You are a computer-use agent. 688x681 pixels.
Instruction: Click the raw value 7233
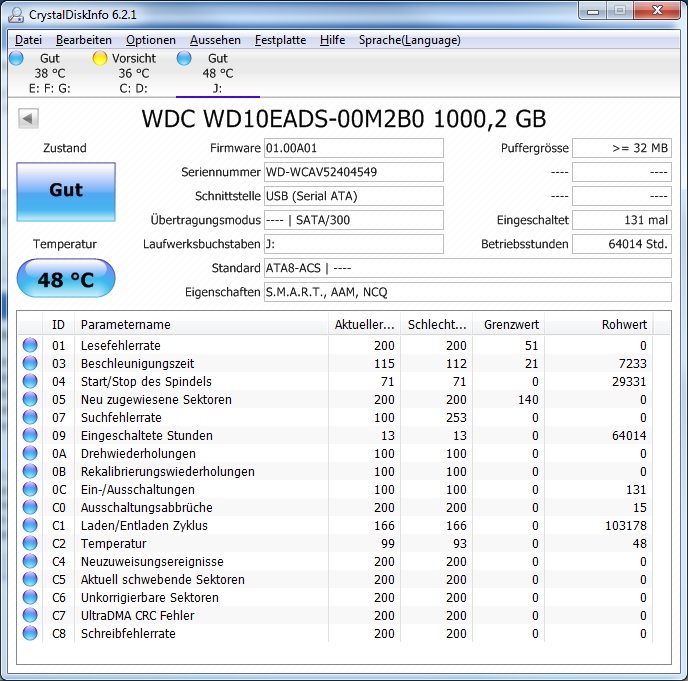coord(633,364)
